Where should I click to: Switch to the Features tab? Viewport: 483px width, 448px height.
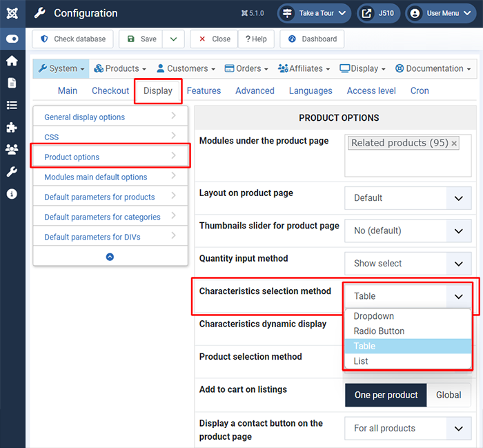click(204, 90)
